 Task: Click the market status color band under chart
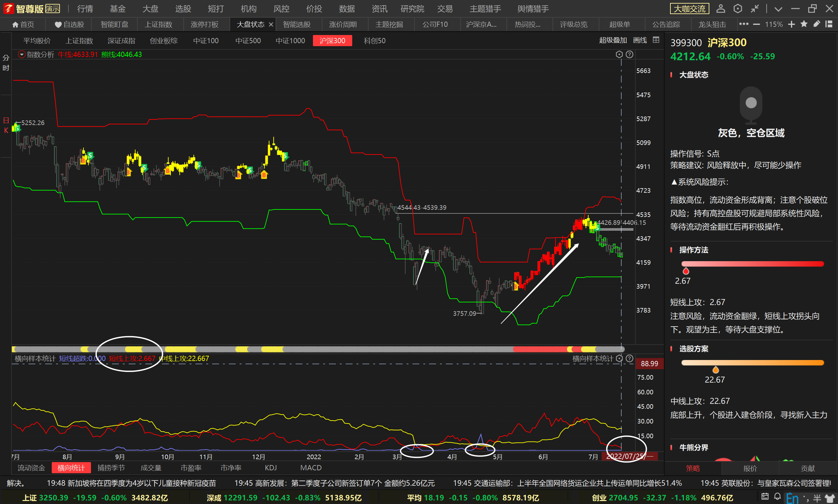[318, 349]
